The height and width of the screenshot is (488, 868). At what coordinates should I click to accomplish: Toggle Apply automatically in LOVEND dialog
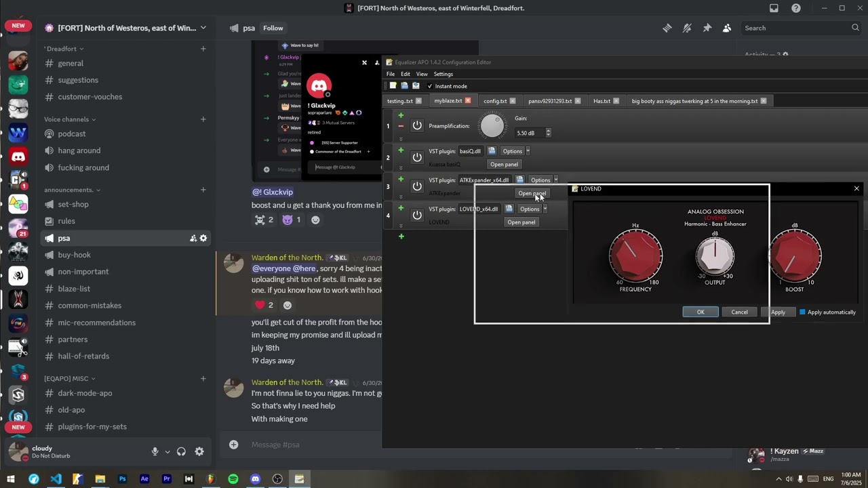tap(802, 312)
